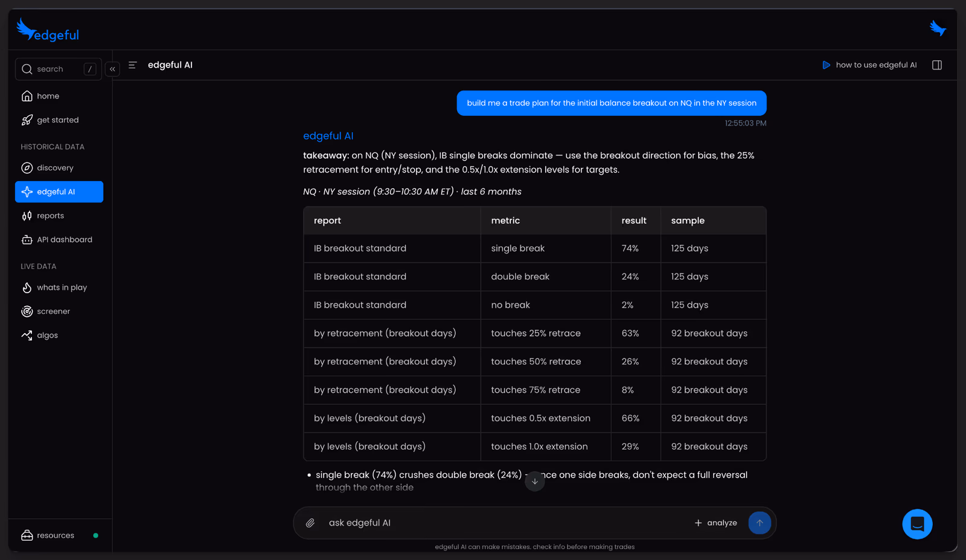Screen dimensions: 966x560
Task: Collapse the sidebar with double-chevron button
Action: (x=112, y=69)
